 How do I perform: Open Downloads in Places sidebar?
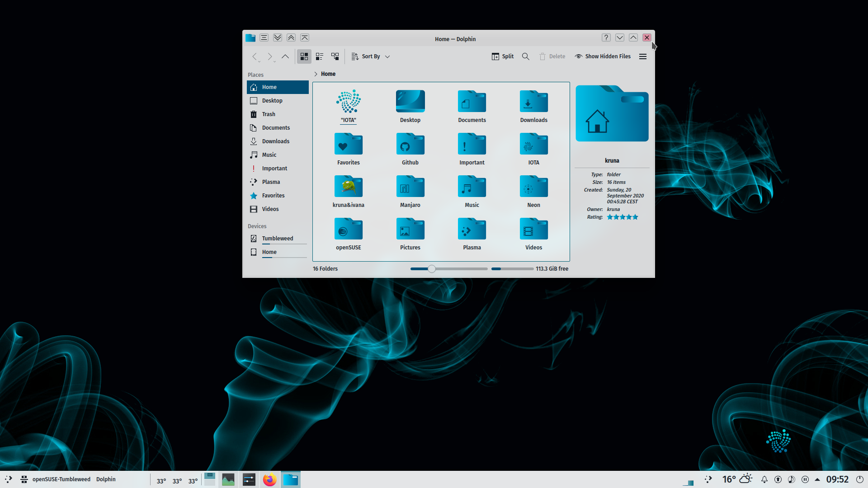[278, 141]
